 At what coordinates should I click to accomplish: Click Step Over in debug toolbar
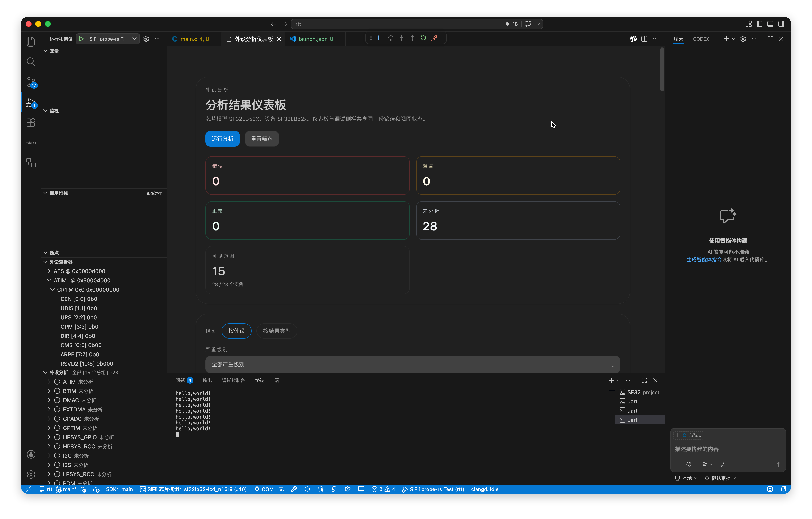[390, 38]
